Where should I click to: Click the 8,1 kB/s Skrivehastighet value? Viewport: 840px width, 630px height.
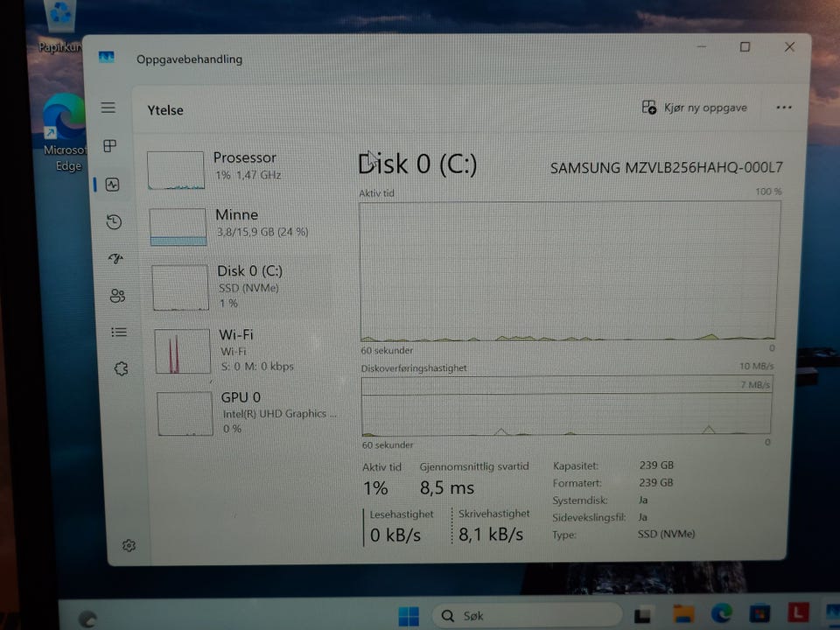tap(491, 534)
